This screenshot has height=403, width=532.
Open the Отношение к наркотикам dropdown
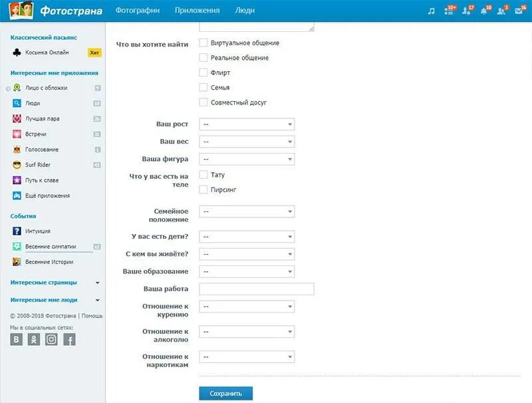pos(247,356)
